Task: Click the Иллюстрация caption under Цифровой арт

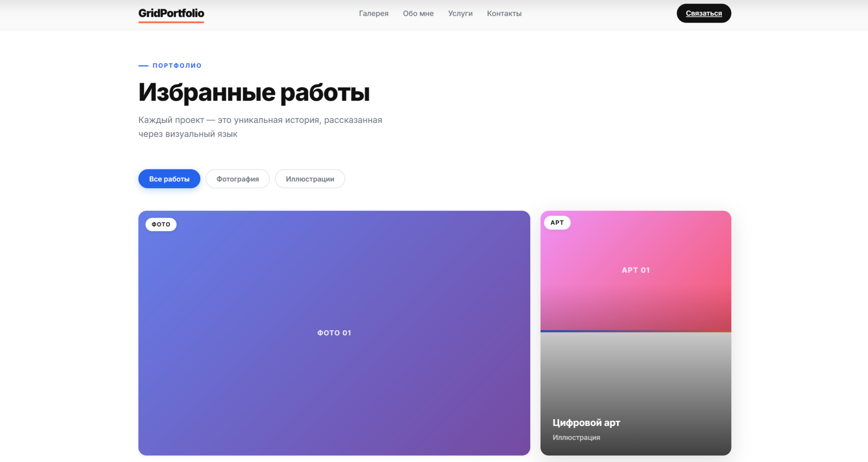Action: click(x=576, y=438)
